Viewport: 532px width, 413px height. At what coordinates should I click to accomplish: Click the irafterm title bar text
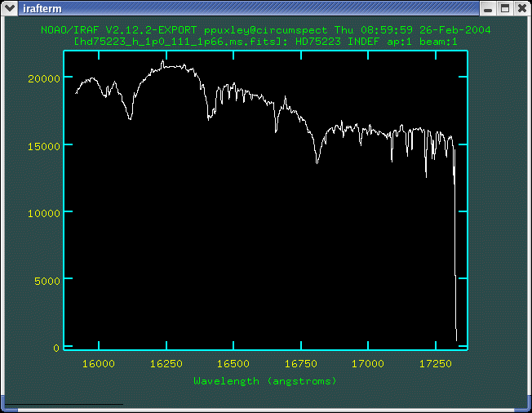pyautogui.click(x=42, y=8)
